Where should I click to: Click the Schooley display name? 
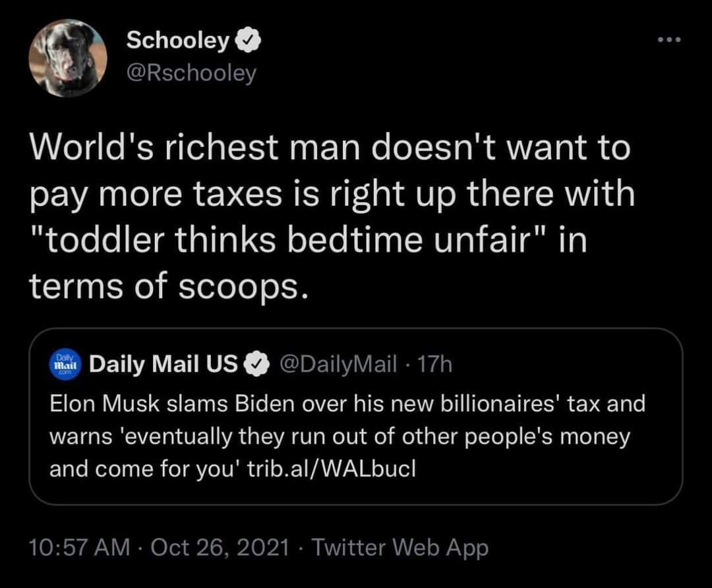pos(178,41)
